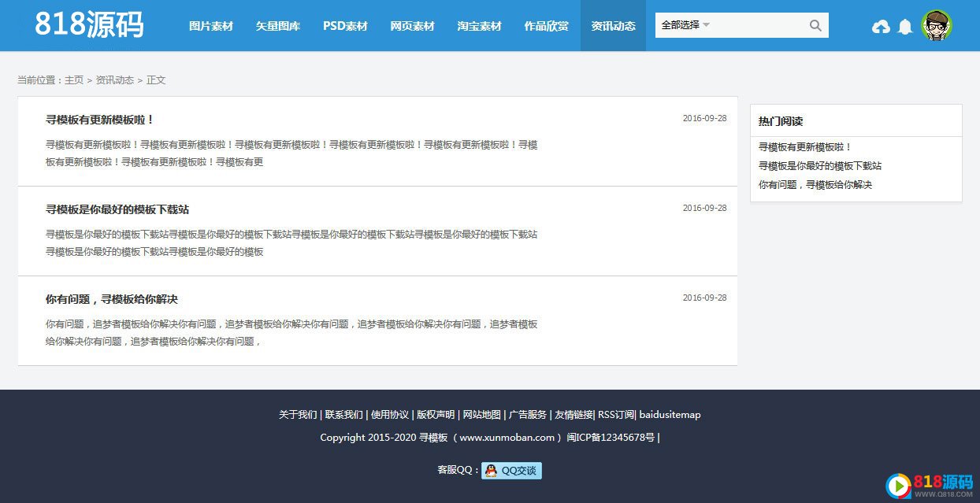The height and width of the screenshot is (503, 980).
Task: Open article titled 寻模板是你最好的模板下载站
Action: pyautogui.click(x=117, y=209)
